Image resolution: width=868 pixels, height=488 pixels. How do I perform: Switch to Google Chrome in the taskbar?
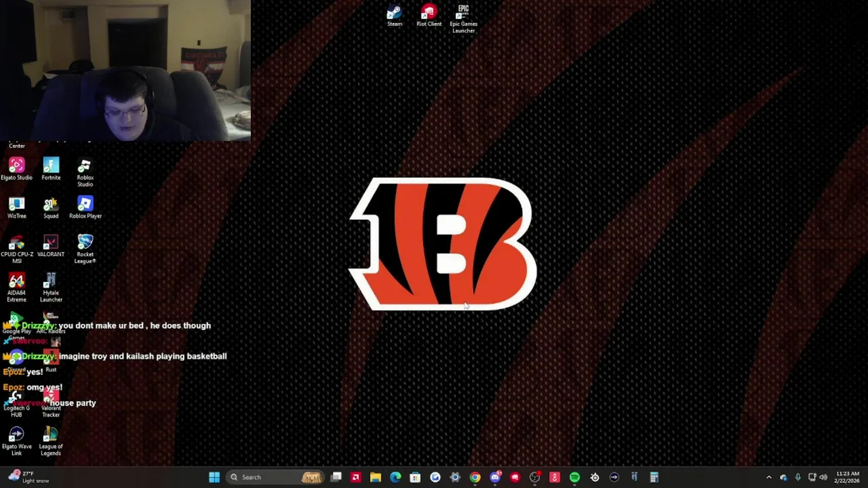pyautogui.click(x=475, y=477)
